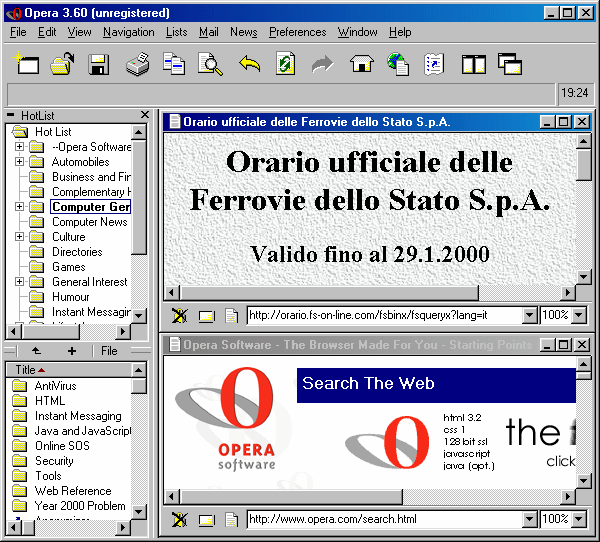This screenshot has height=542, width=600.
Task: Open the URL dropdown for orario.fs-on-line.com
Action: pyautogui.click(x=530, y=316)
